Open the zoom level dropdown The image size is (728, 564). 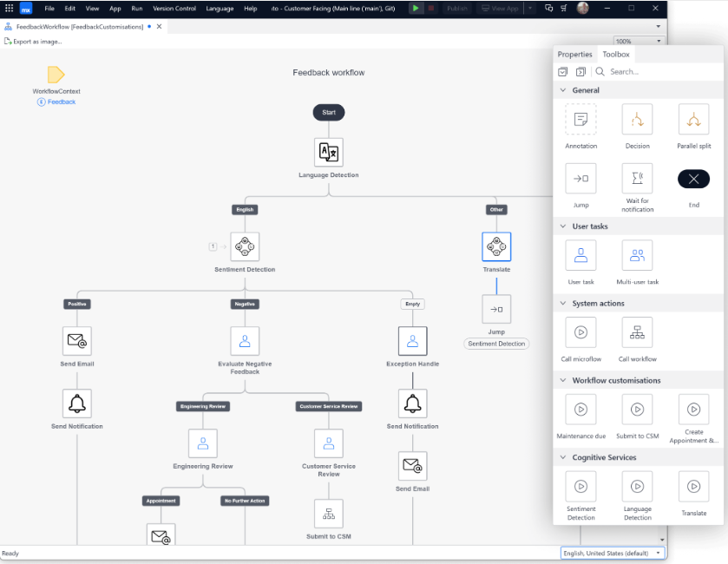click(x=658, y=39)
